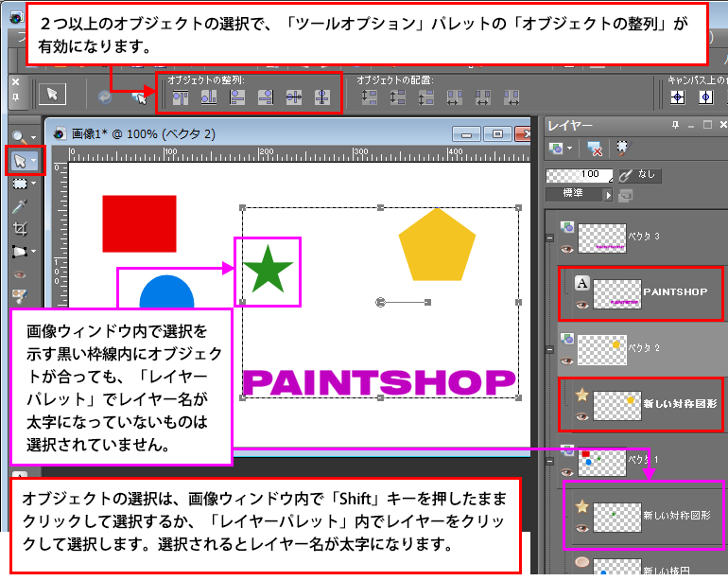Viewport: 728px width, 581px height.
Task: Select the Perspective Correction tool
Action: coord(20,252)
